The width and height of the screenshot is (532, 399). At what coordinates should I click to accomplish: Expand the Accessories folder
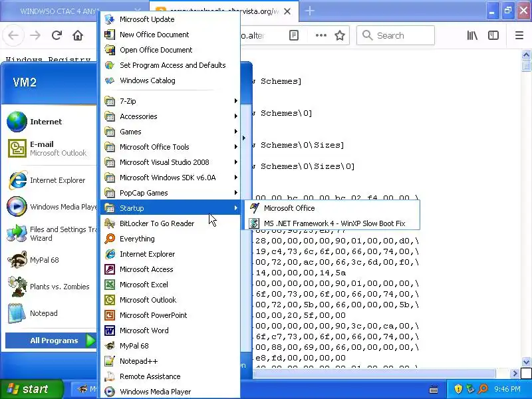[170, 116]
